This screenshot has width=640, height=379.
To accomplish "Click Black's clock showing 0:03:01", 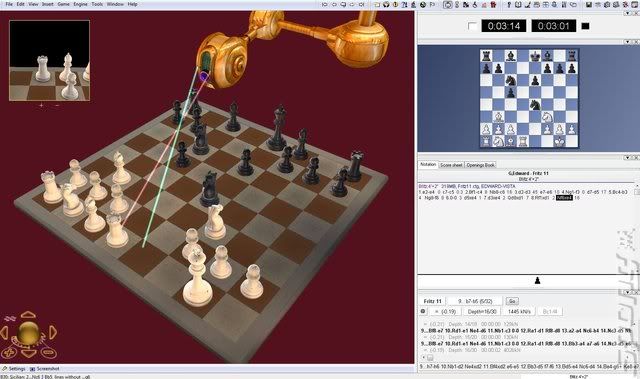I will [553, 26].
